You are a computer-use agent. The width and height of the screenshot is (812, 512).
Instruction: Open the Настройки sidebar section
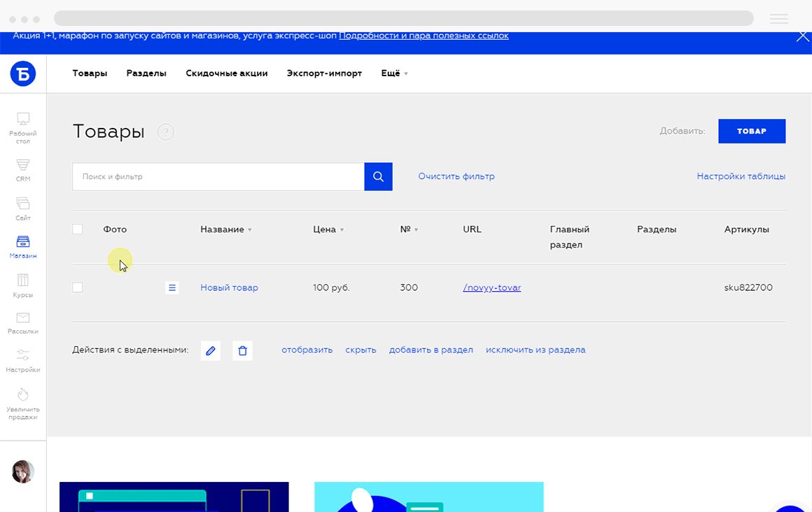point(23,361)
